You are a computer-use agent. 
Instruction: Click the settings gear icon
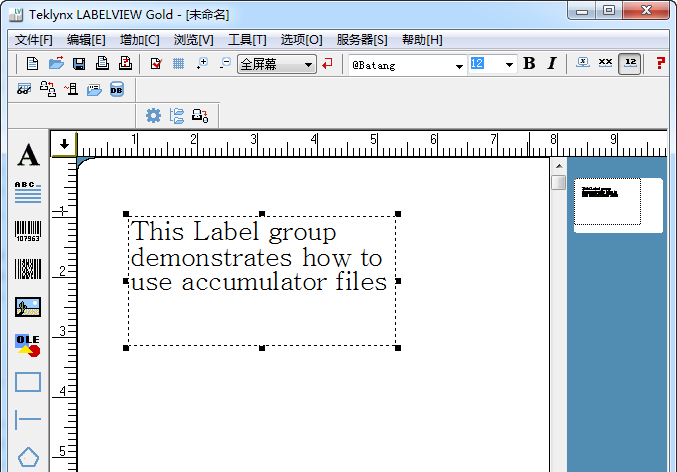coord(153,115)
